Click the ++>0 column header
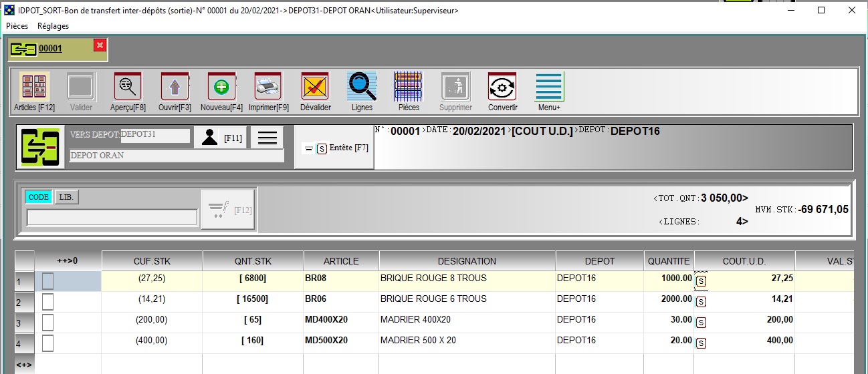 click(68, 261)
